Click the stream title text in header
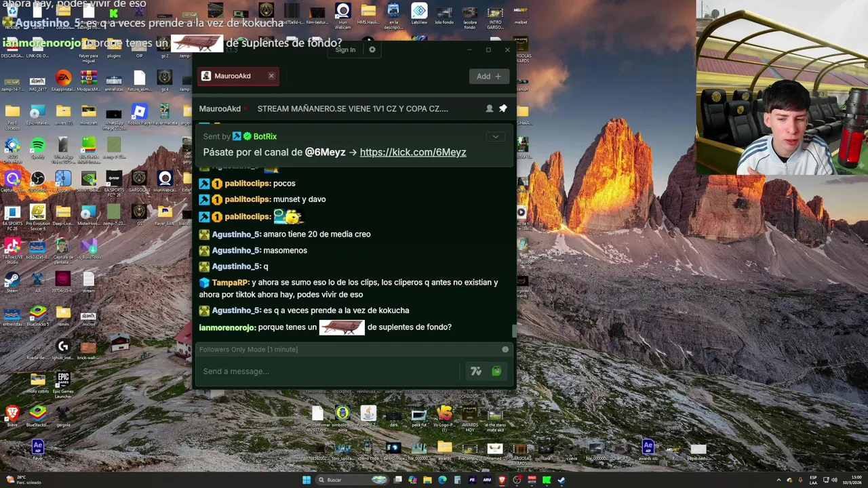The image size is (868, 488). 353,108
